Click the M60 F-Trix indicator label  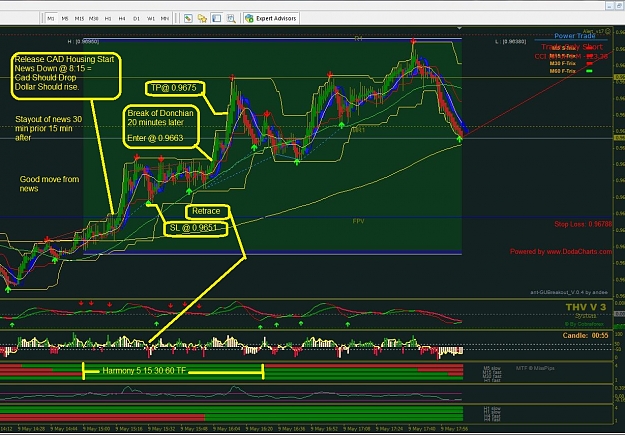point(562,71)
